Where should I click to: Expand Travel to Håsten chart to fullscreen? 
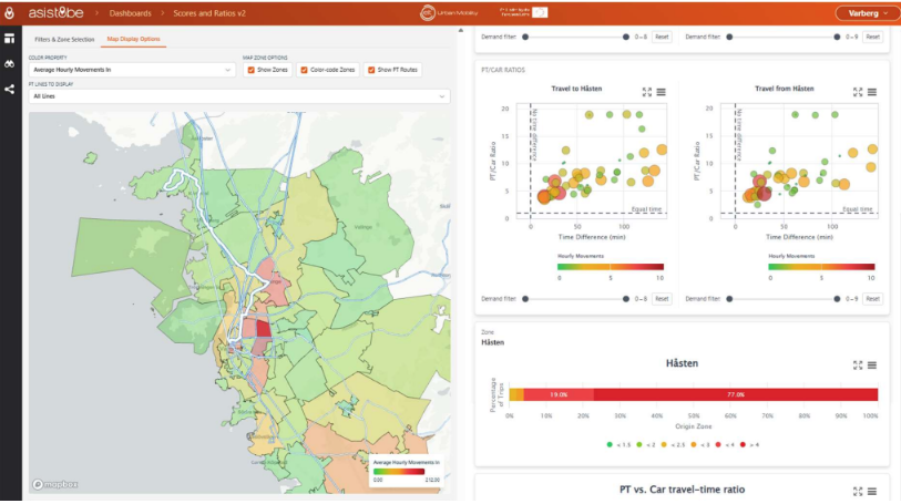pyautogui.click(x=647, y=92)
